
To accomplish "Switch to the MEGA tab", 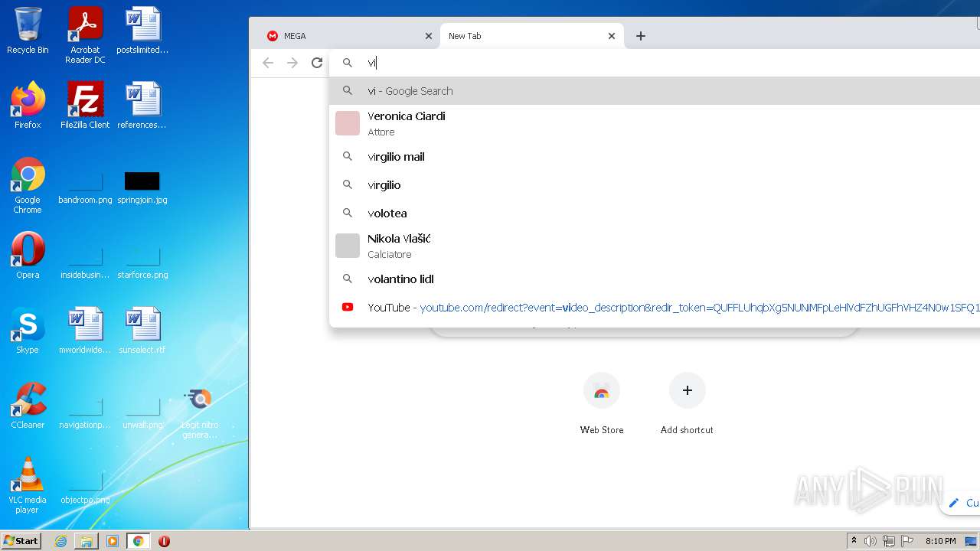I will [348, 36].
